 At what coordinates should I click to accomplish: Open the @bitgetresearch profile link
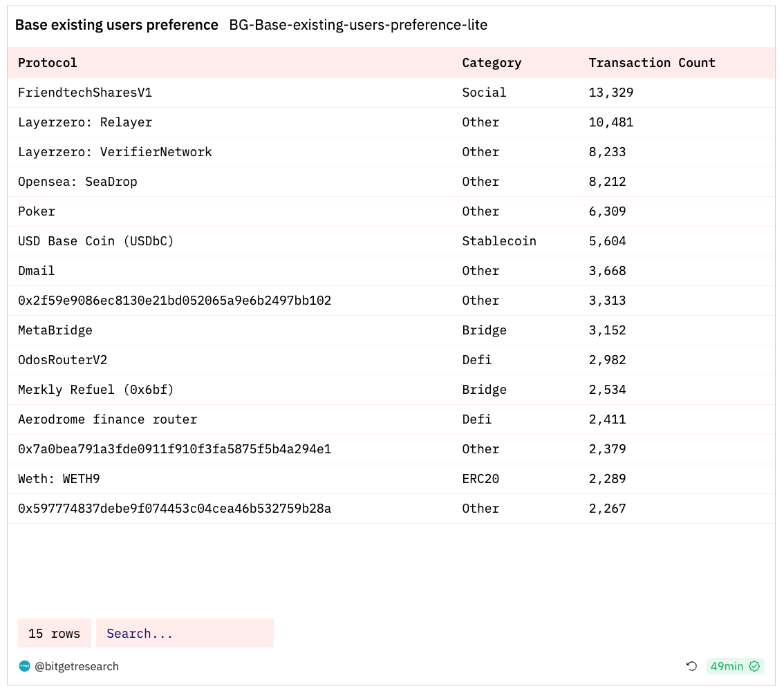click(76, 666)
